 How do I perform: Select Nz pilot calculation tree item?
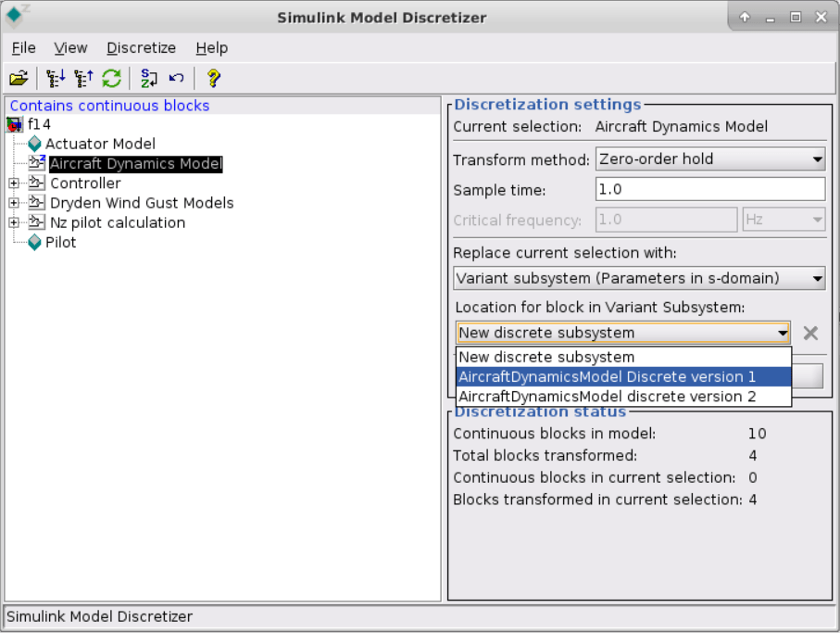point(118,222)
